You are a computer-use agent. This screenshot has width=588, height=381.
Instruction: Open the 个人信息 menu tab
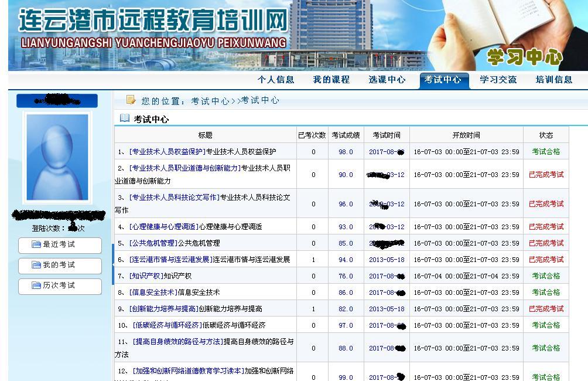(x=276, y=80)
